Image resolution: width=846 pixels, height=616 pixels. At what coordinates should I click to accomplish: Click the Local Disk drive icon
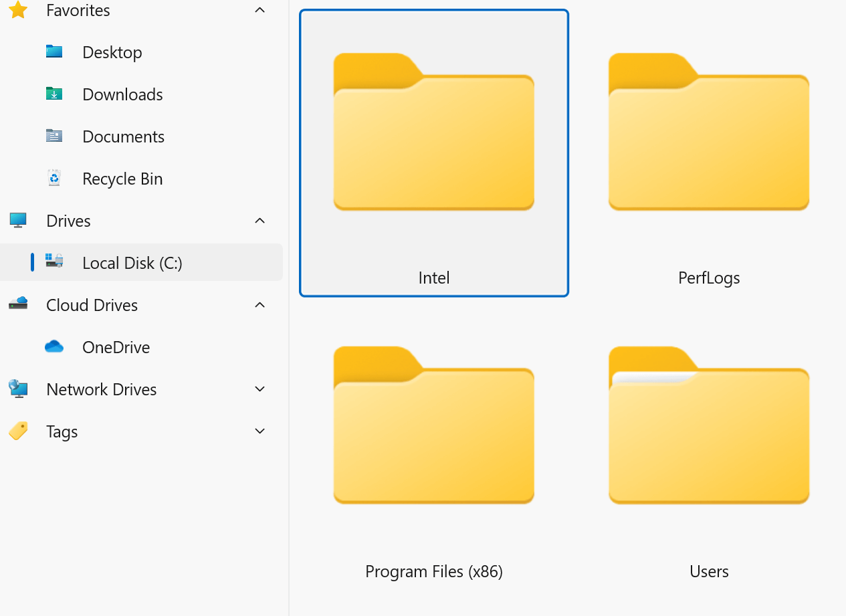[x=55, y=262]
